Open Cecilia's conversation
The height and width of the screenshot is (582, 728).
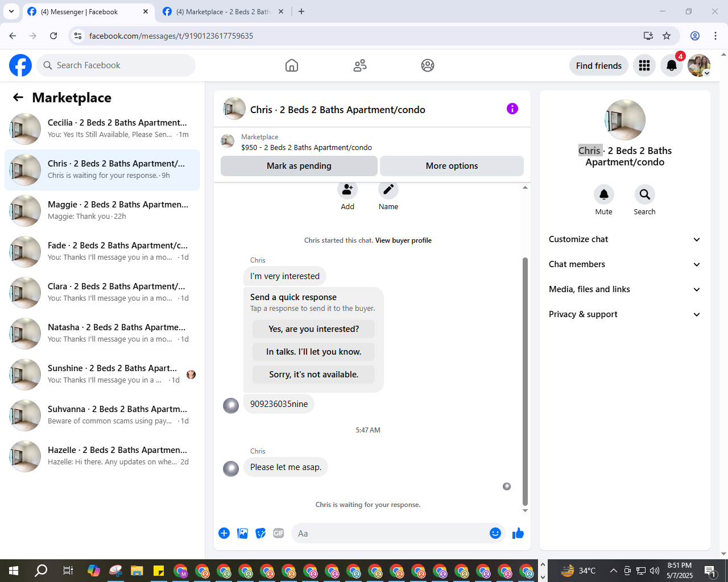[x=102, y=128]
